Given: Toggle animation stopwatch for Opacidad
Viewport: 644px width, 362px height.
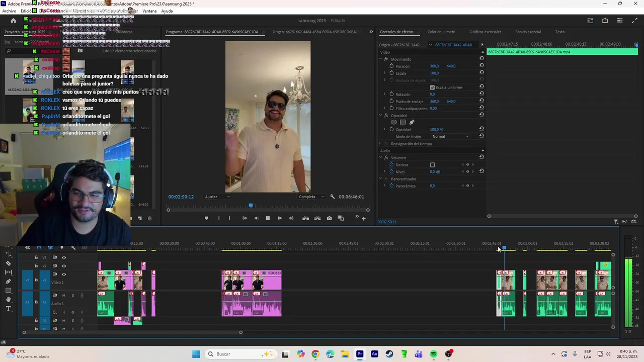Looking at the screenshot, I should [391, 129].
